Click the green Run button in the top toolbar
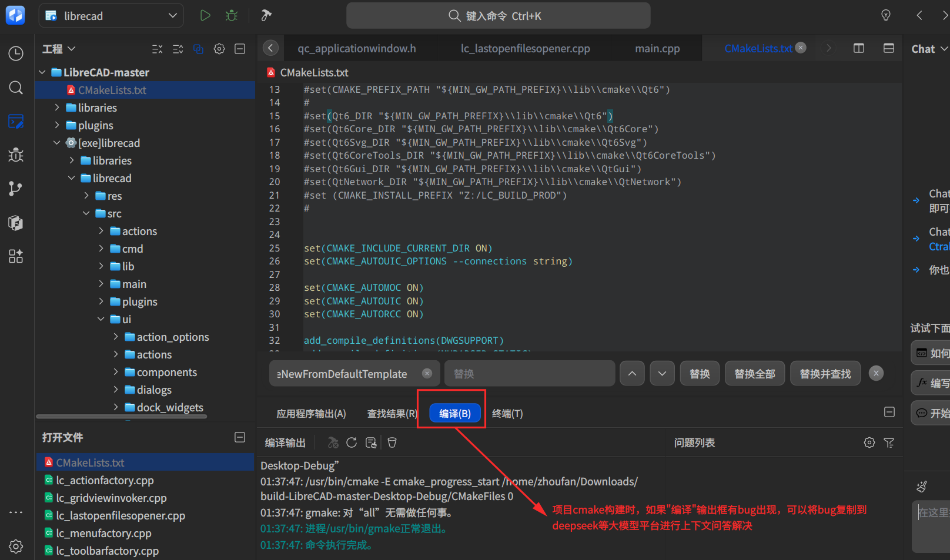 (205, 16)
